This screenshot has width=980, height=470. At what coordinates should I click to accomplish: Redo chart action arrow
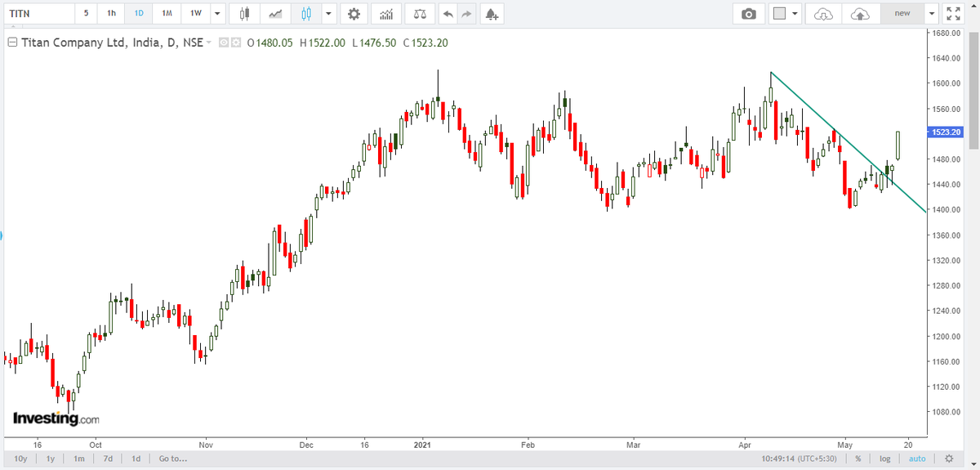[466, 14]
